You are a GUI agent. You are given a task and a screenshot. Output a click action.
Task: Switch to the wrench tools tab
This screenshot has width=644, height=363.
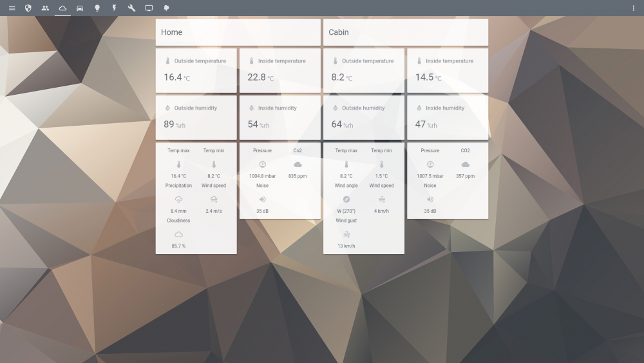pos(131,8)
